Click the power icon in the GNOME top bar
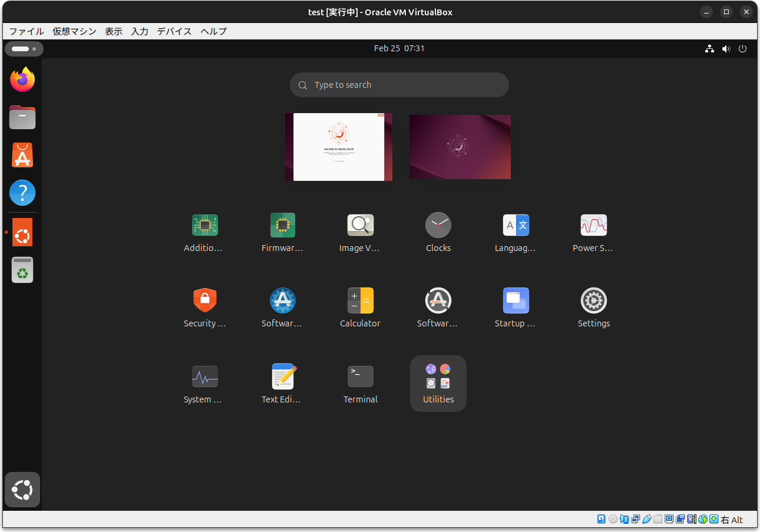760x532 pixels. (x=743, y=48)
